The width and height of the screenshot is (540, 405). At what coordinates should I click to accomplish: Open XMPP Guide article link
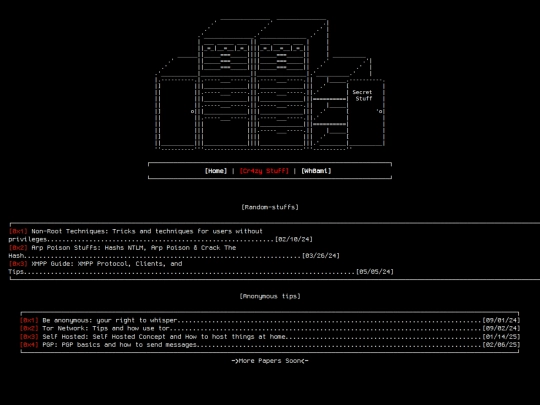click(107, 264)
